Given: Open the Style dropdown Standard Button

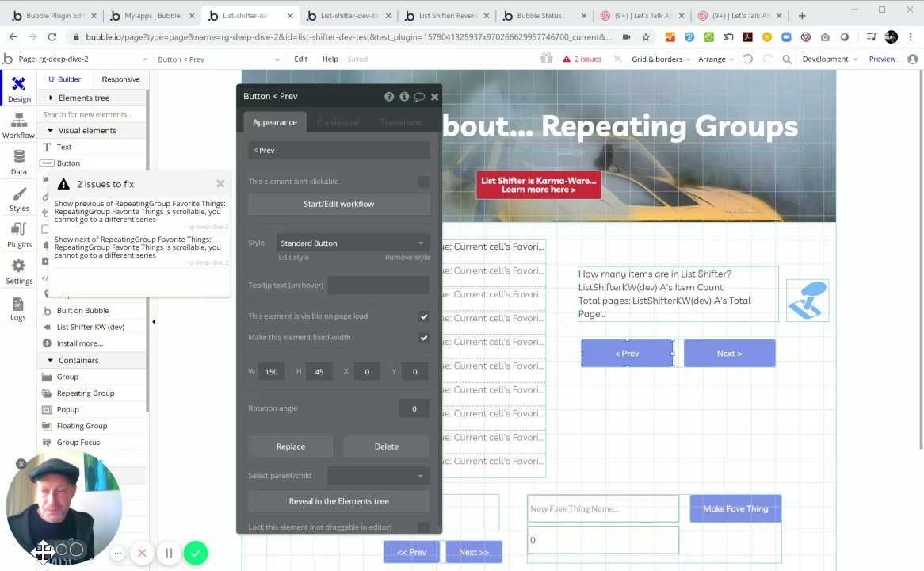Looking at the screenshot, I should 353,243.
